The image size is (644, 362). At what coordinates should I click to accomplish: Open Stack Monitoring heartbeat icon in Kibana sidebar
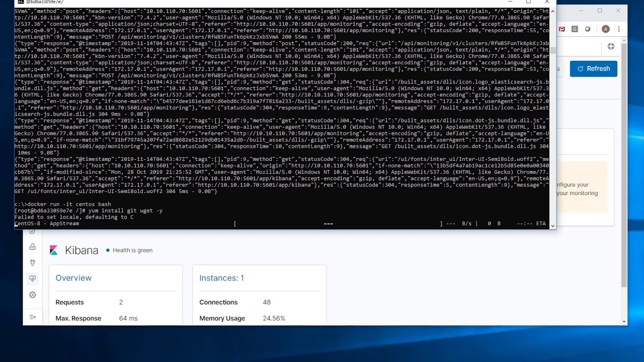coord(33,279)
